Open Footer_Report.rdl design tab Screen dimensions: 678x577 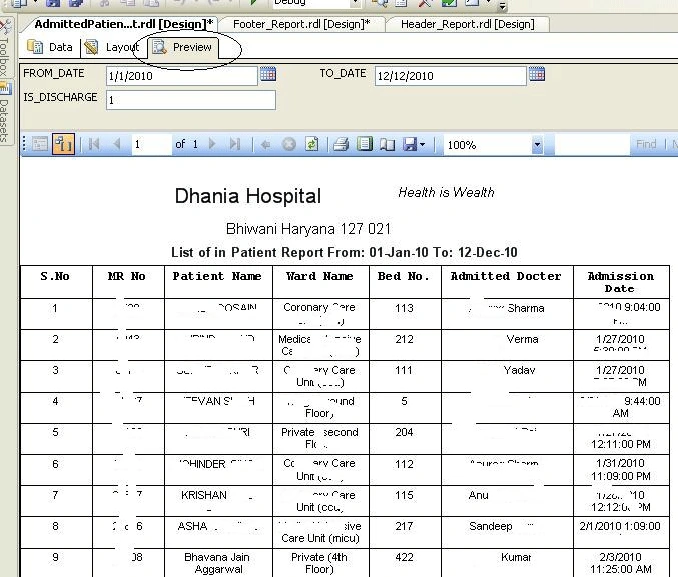click(x=301, y=24)
